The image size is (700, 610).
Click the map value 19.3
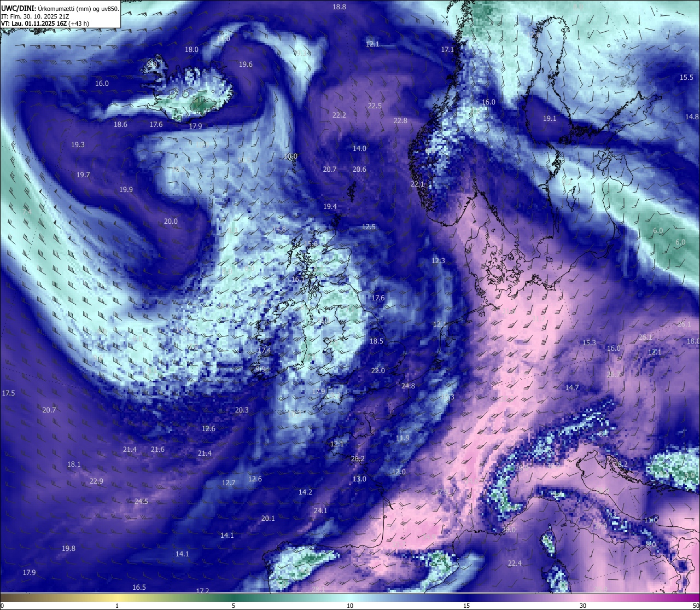78,144
